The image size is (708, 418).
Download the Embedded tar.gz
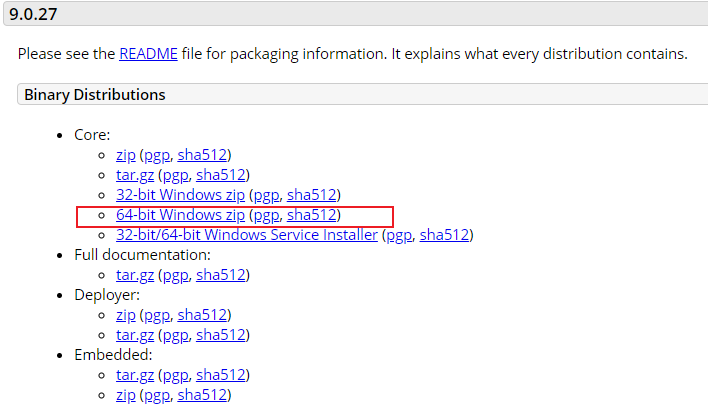point(135,375)
